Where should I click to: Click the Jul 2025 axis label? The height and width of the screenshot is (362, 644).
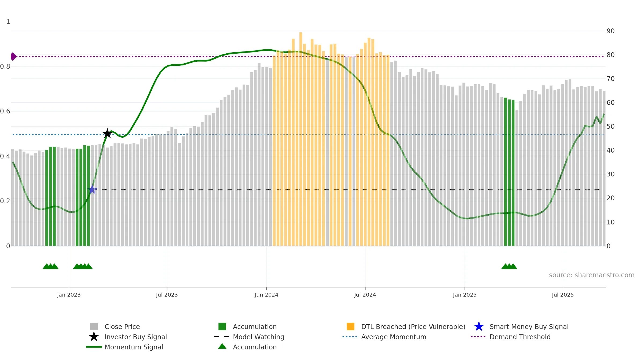tap(563, 295)
